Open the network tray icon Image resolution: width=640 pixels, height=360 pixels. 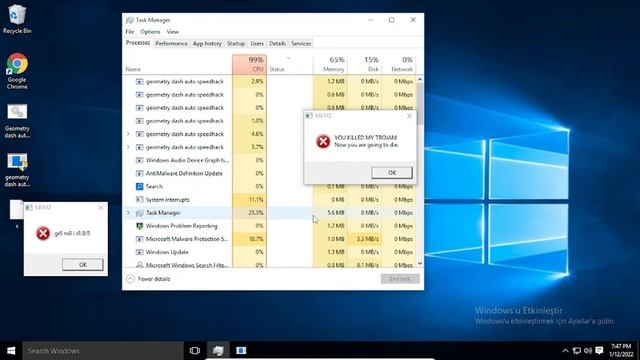(x=577, y=351)
